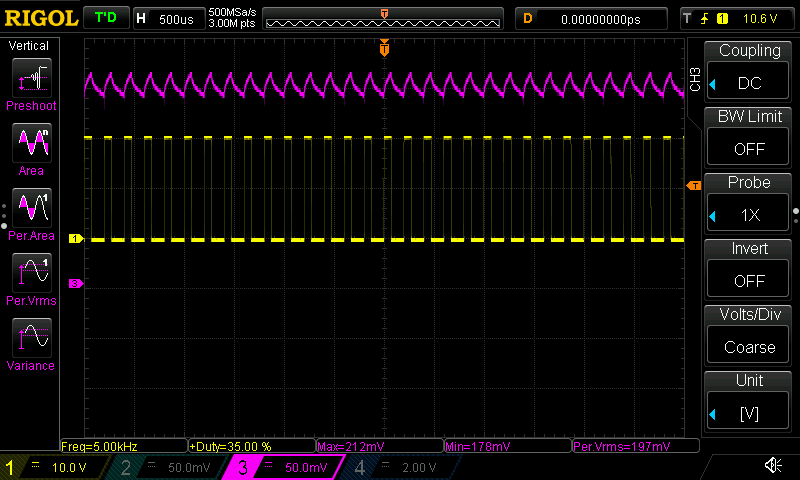The height and width of the screenshot is (480, 800).
Task: Click the 3.00M pts memory depth readout
Action: pyautogui.click(x=232, y=23)
